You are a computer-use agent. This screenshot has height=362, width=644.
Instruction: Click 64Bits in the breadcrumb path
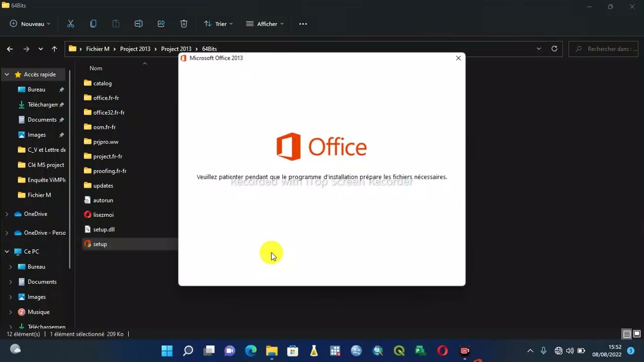coord(209,49)
